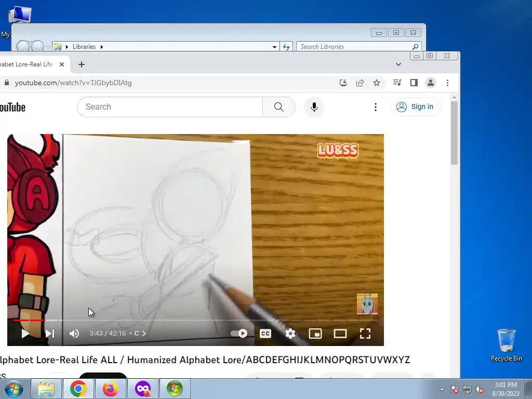Show hidden tray icons arrow
This screenshot has width=532, height=399.
point(442,389)
